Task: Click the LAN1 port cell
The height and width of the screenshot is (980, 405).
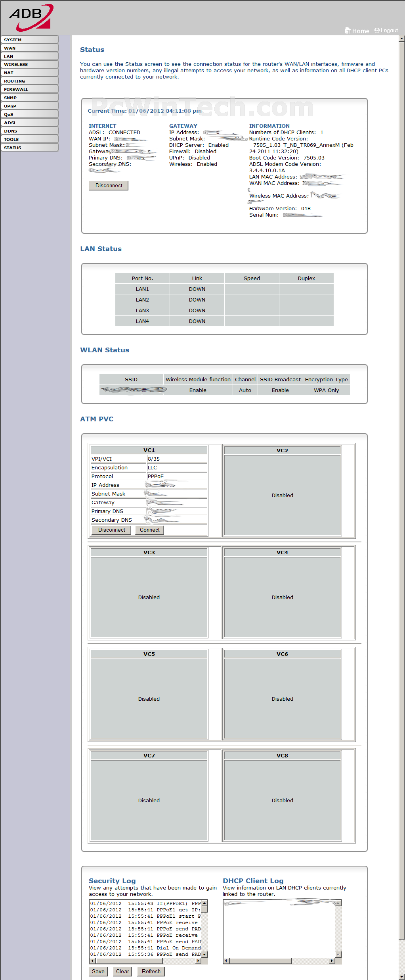Action: click(142, 289)
